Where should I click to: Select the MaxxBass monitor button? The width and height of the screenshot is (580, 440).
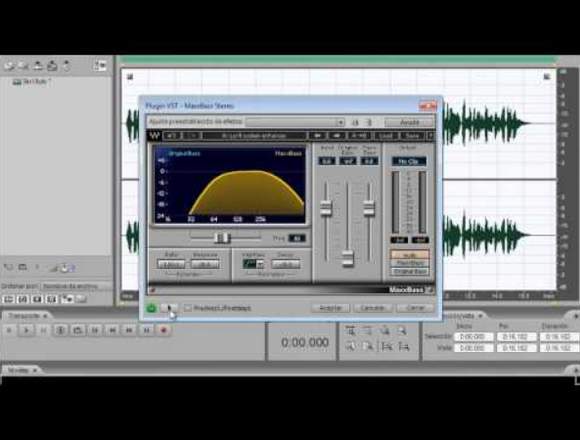click(x=409, y=263)
